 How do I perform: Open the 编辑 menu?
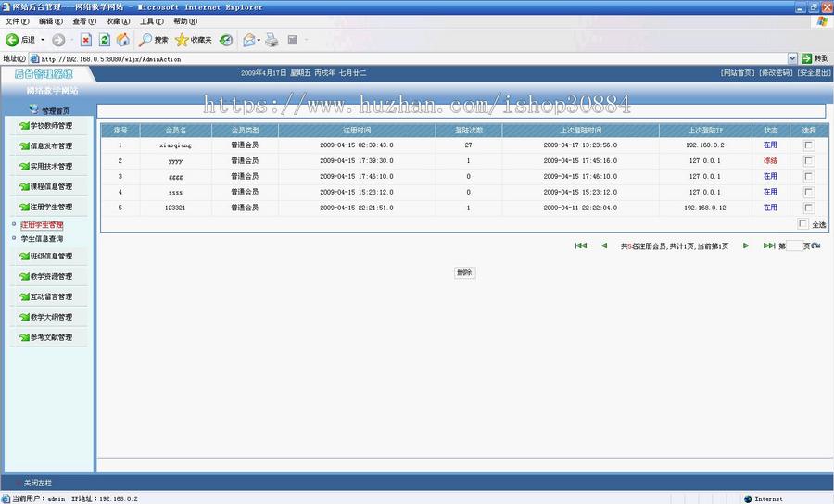pyautogui.click(x=51, y=21)
